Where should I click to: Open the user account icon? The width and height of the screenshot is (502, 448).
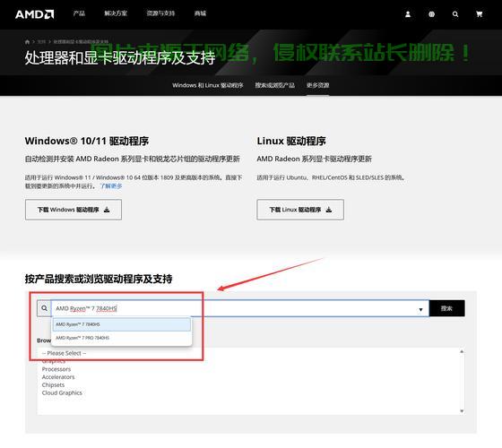(408, 14)
